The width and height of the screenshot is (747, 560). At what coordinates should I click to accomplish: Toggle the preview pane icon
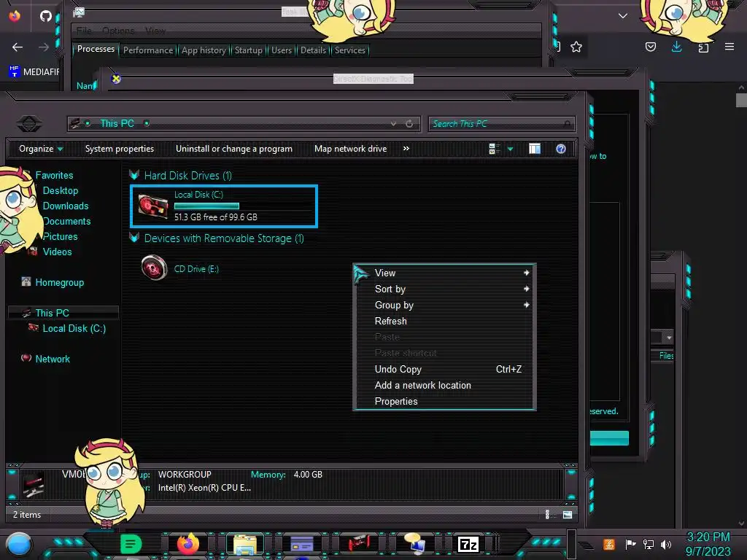point(535,149)
